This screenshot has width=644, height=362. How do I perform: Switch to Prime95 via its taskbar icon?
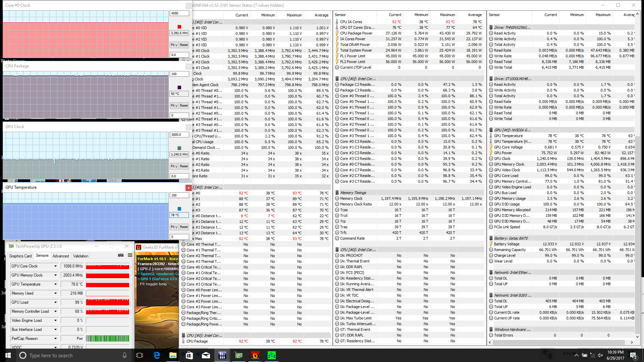pos(271,355)
